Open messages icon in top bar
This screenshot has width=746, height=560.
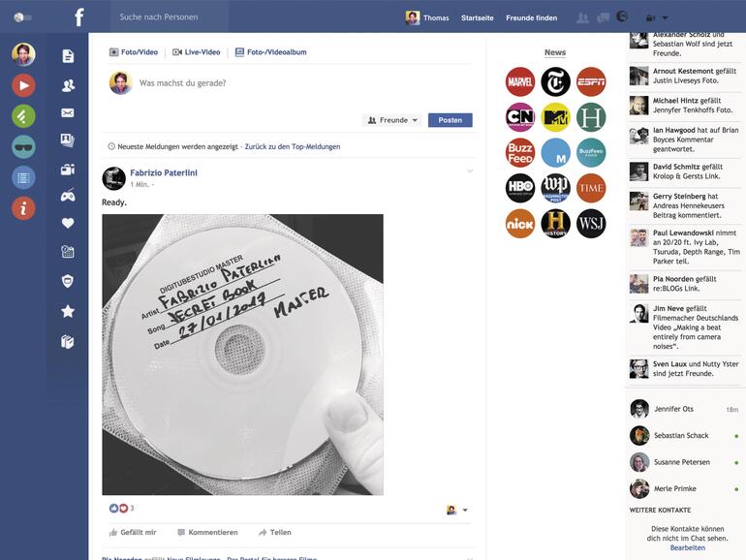[603, 18]
